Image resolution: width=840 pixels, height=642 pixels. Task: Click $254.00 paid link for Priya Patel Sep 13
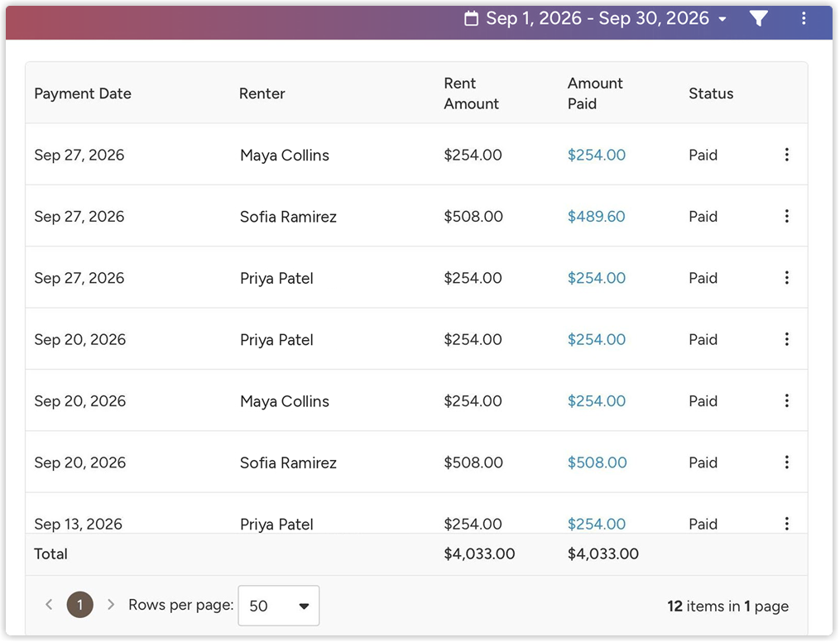[596, 525]
